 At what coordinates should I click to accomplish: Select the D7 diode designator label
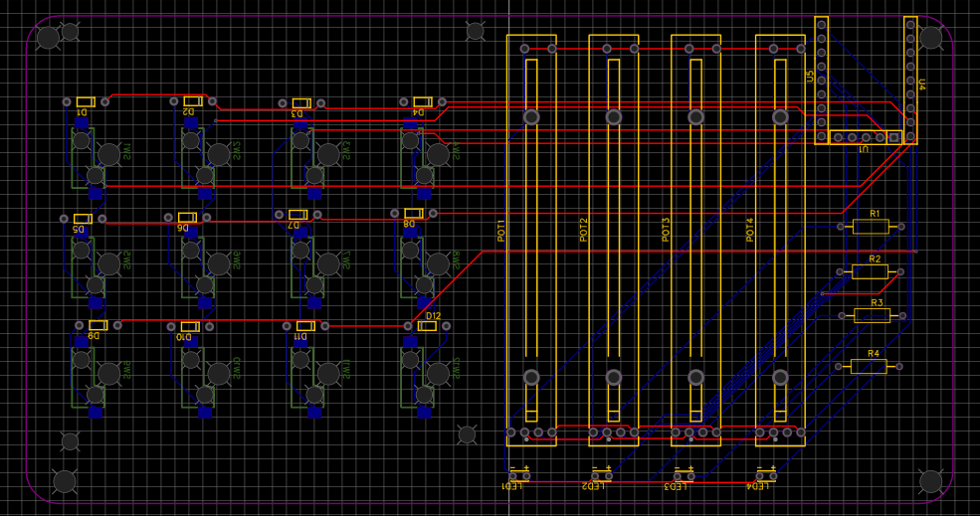pyautogui.click(x=294, y=225)
